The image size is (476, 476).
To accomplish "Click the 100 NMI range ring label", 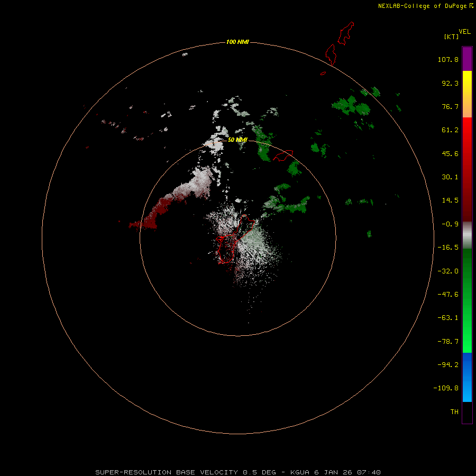I will [237, 42].
